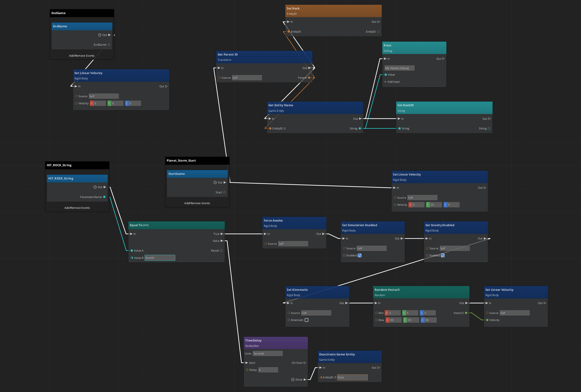Click the Vector3 output pin on Random Vector3
Image resolution: width=581 pixels, height=392 pixels.
click(x=466, y=313)
